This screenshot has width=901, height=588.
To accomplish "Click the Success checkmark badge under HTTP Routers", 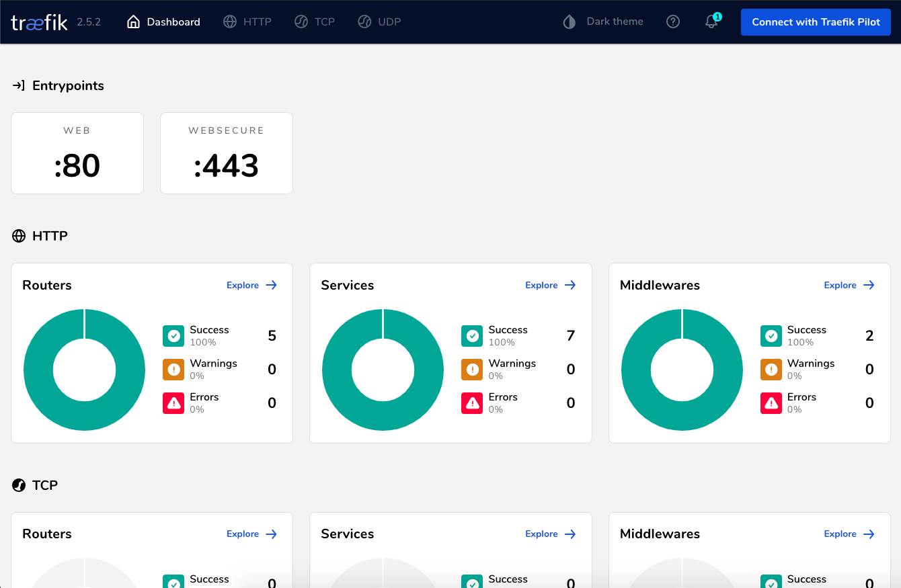I will (173, 335).
